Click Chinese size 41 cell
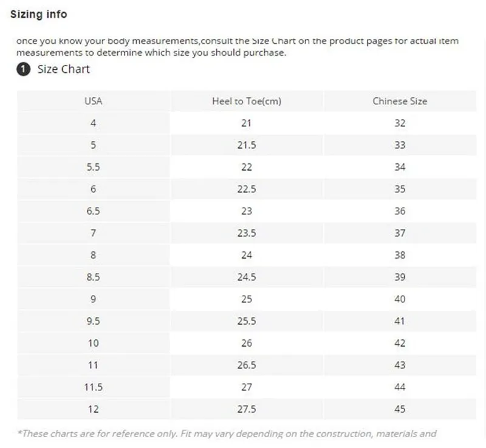 (x=400, y=321)
